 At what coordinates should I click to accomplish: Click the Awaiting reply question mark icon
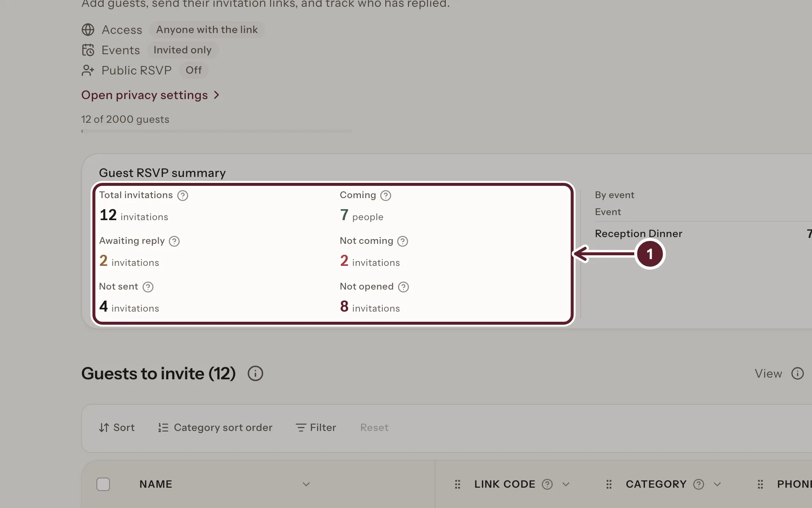[x=174, y=241]
